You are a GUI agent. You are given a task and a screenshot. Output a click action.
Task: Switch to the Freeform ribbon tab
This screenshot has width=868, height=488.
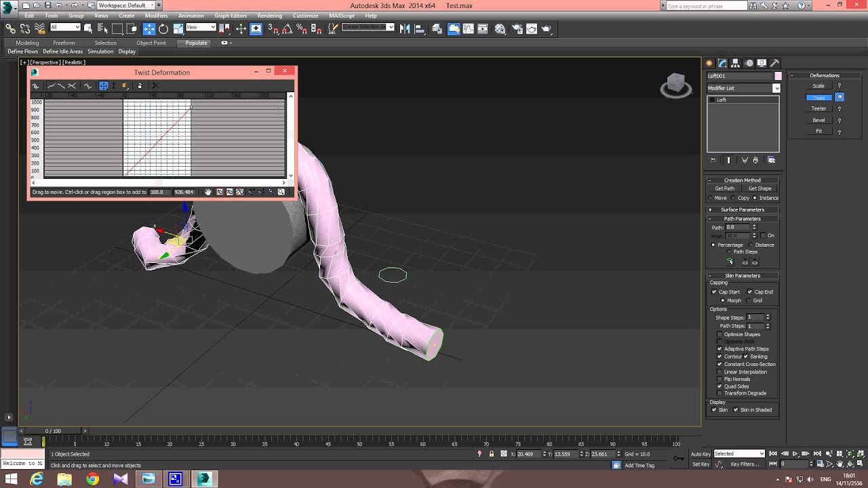pos(64,43)
